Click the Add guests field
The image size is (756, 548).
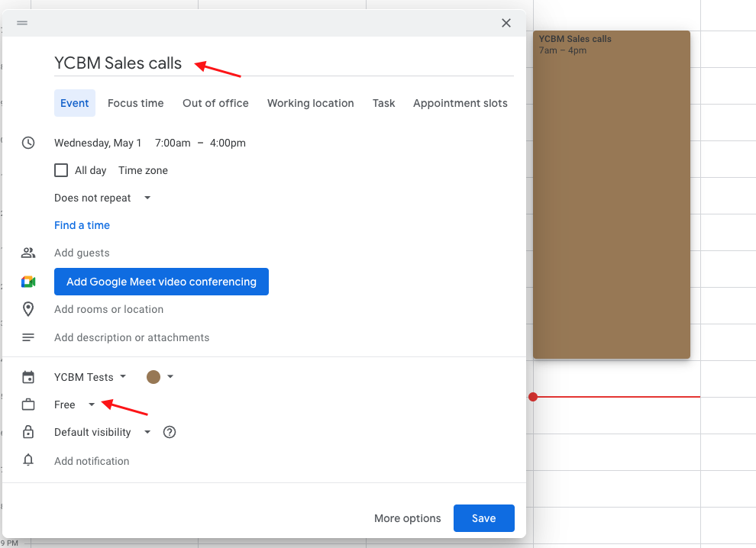point(82,253)
